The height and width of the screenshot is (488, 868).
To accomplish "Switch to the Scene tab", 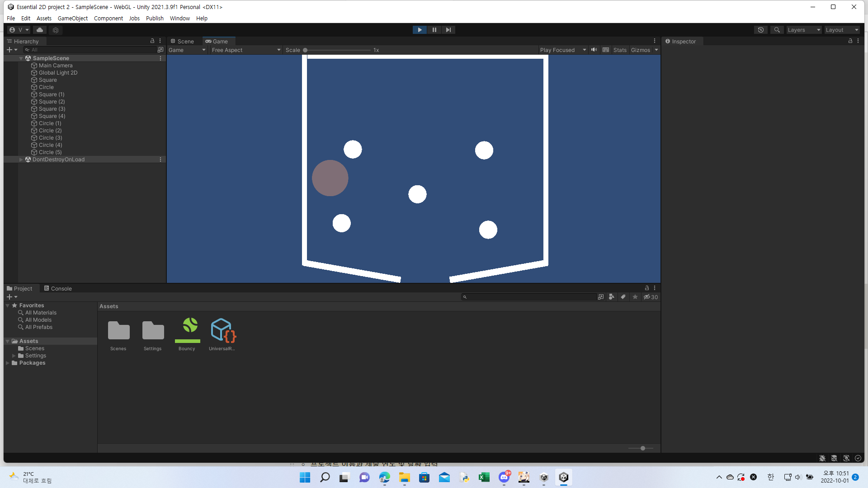I will coord(183,41).
